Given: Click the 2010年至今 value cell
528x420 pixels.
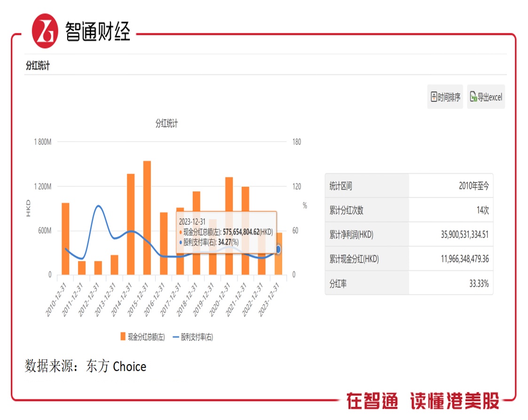Looking at the screenshot, I should 474,186.
